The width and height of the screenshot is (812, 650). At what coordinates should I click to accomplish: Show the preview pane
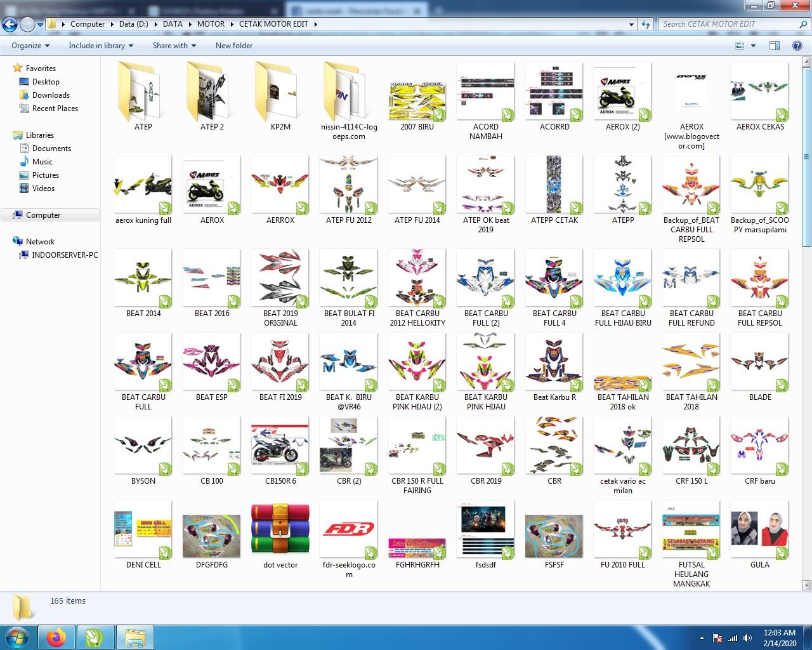point(775,46)
